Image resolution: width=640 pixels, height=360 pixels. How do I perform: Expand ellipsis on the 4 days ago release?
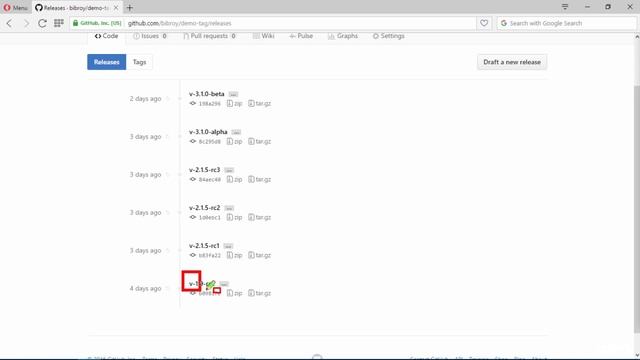pyautogui.click(x=224, y=284)
